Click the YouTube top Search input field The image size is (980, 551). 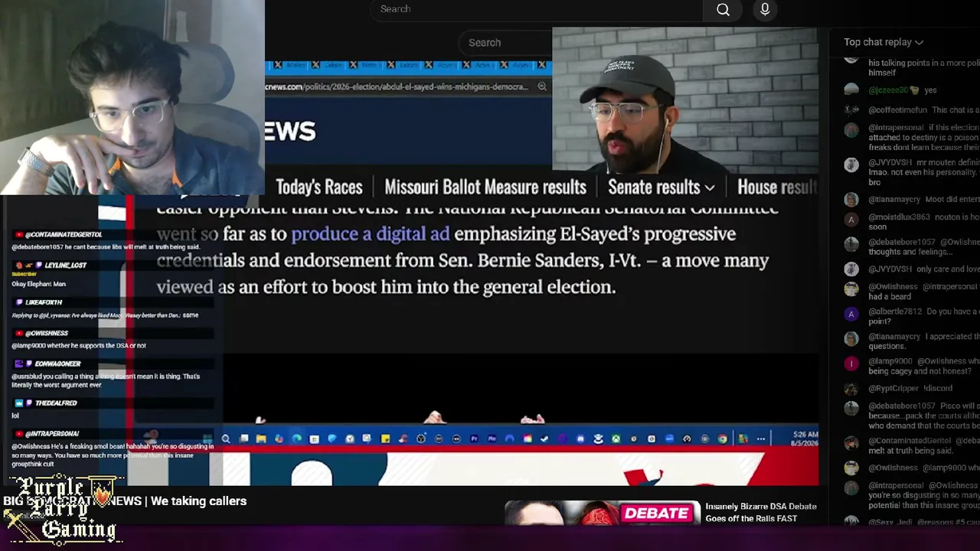click(536, 9)
